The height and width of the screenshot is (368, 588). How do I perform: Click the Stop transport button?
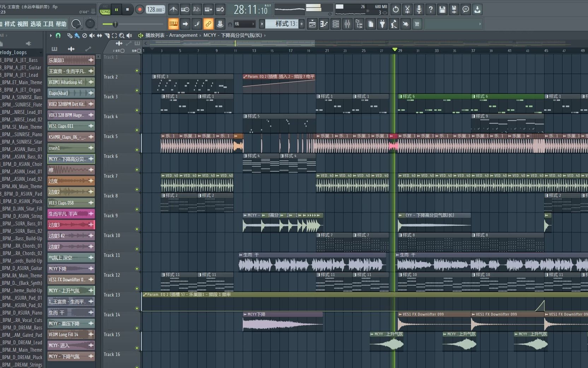point(128,10)
